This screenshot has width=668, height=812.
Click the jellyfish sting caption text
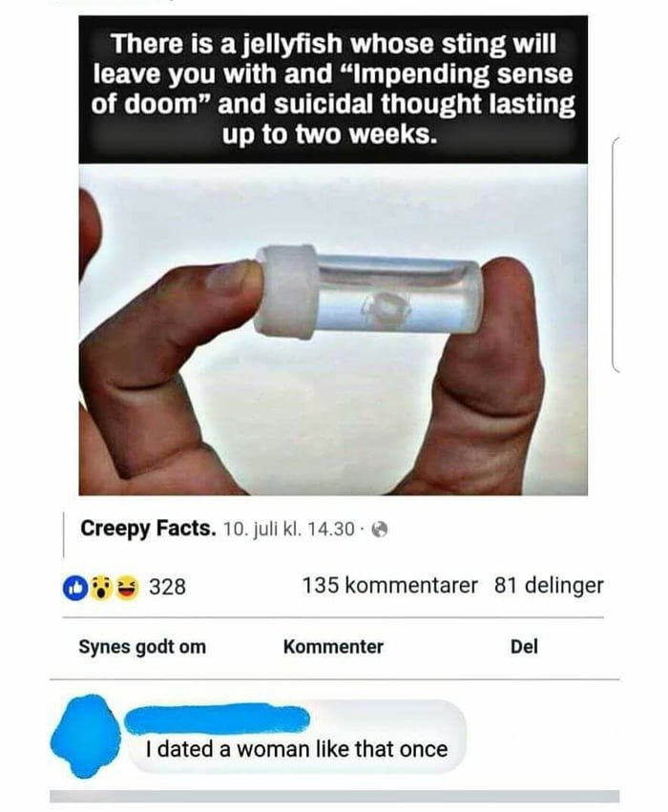[333, 89]
